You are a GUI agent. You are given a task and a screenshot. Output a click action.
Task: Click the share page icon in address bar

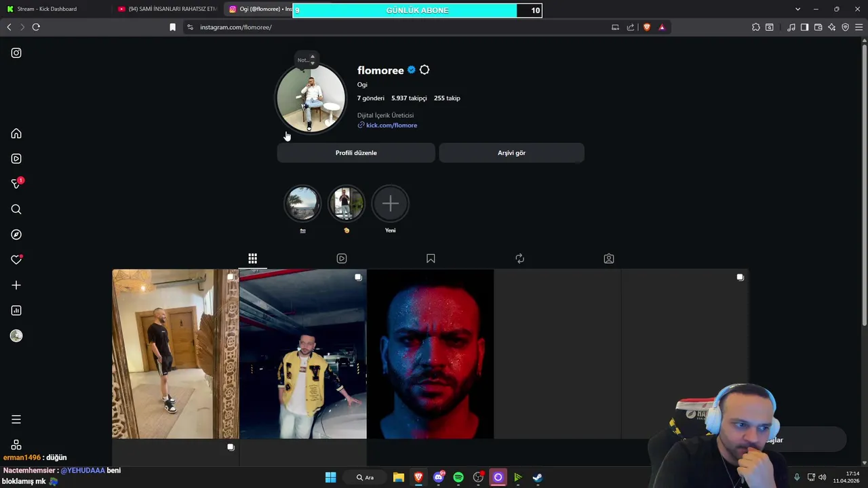tap(631, 27)
